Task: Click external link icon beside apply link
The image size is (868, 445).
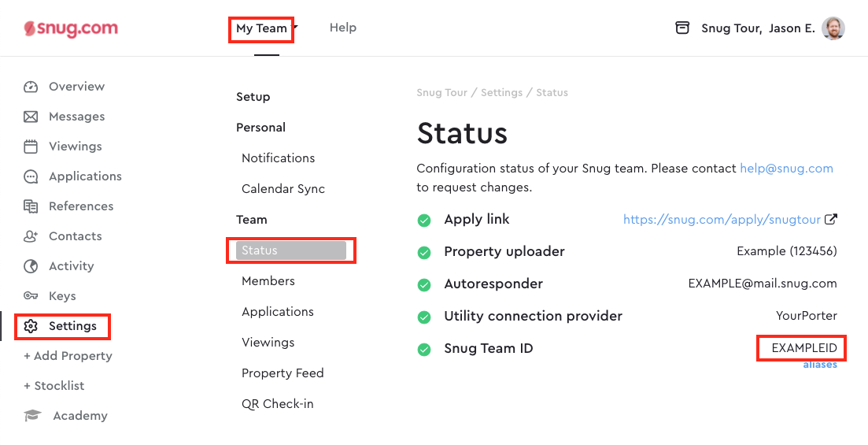Action: [x=831, y=220]
